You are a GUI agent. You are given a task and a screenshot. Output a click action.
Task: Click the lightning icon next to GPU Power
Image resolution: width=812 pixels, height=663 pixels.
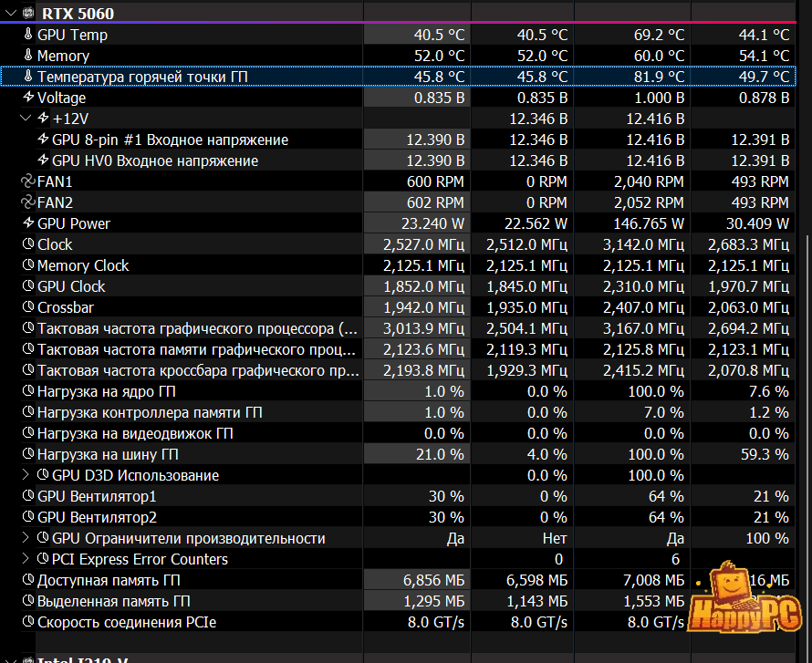click(x=28, y=223)
